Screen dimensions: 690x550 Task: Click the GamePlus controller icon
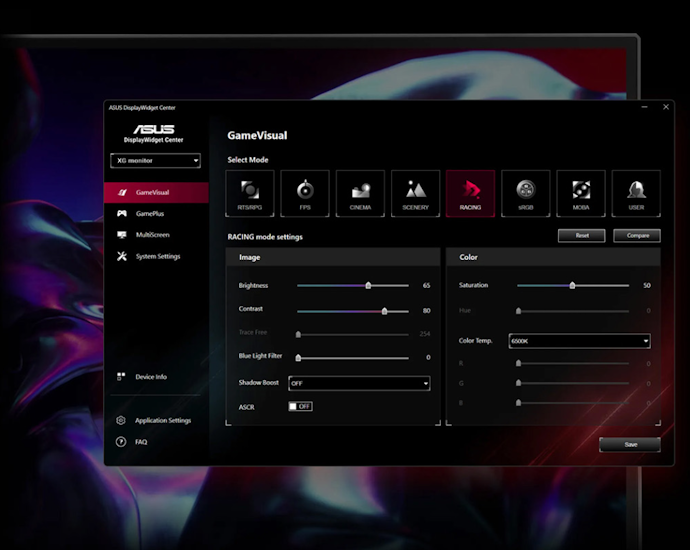(x=122, y=213)
